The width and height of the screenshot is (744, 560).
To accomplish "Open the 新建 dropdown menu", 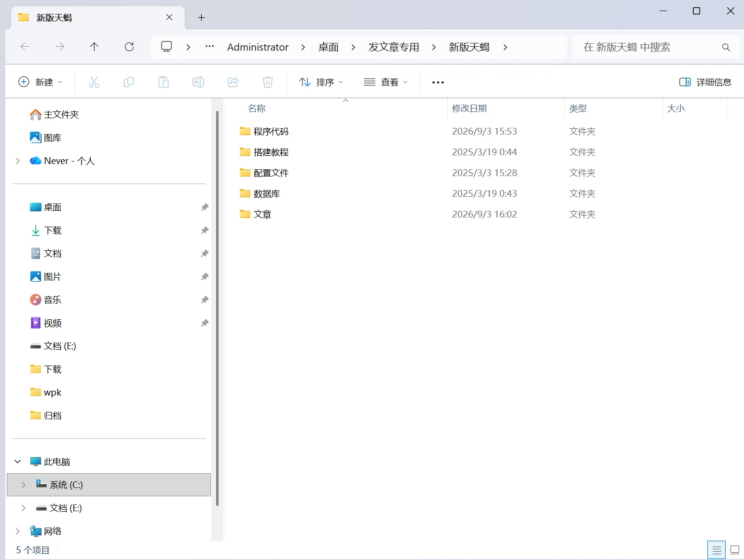I will click(40, 82).
